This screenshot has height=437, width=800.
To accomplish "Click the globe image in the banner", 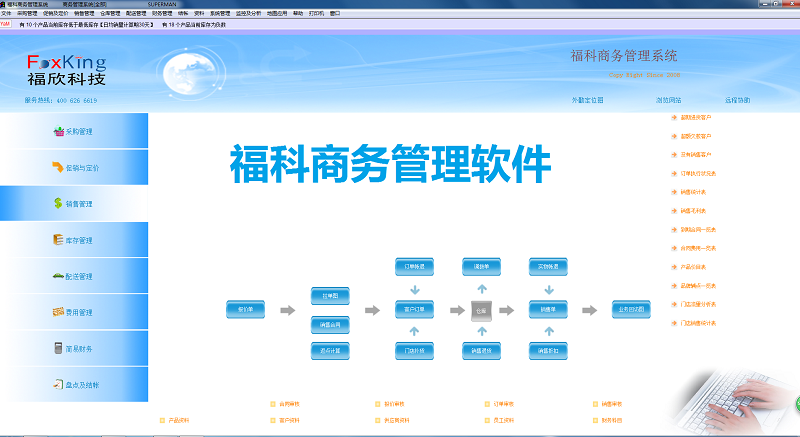I will coord(189,73).
